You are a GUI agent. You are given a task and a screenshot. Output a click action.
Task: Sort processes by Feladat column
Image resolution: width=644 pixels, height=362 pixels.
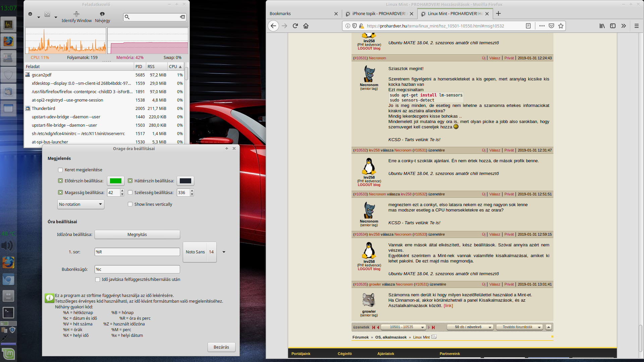click(79, 66)
